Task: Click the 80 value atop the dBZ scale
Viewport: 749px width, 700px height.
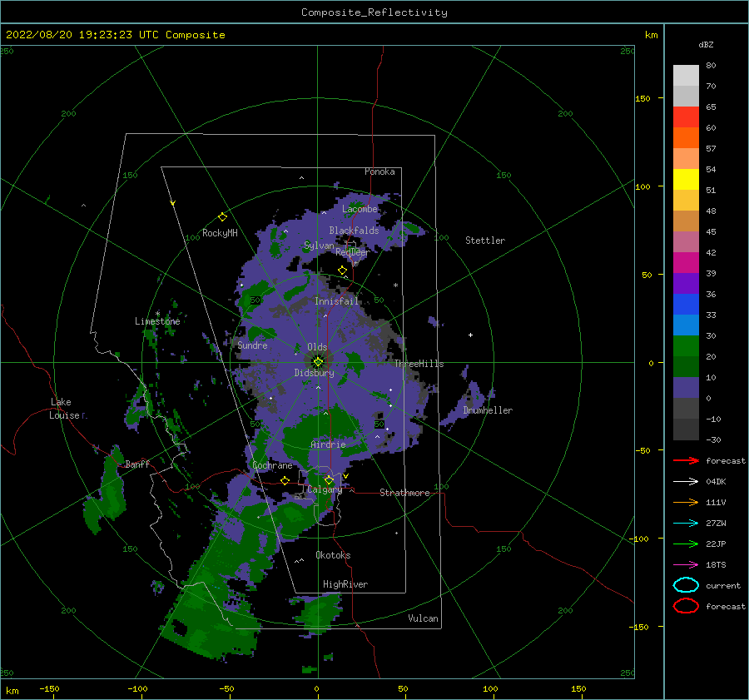Action: point(711,66)
